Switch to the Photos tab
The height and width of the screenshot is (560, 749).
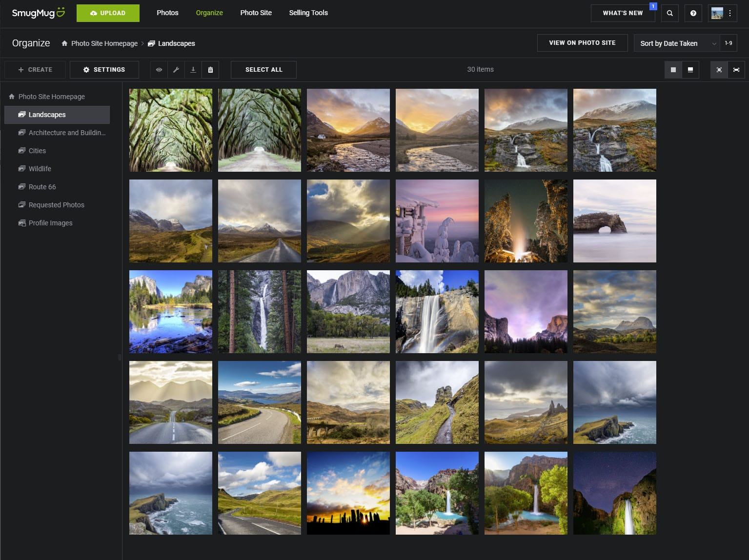tap(167, 13)
